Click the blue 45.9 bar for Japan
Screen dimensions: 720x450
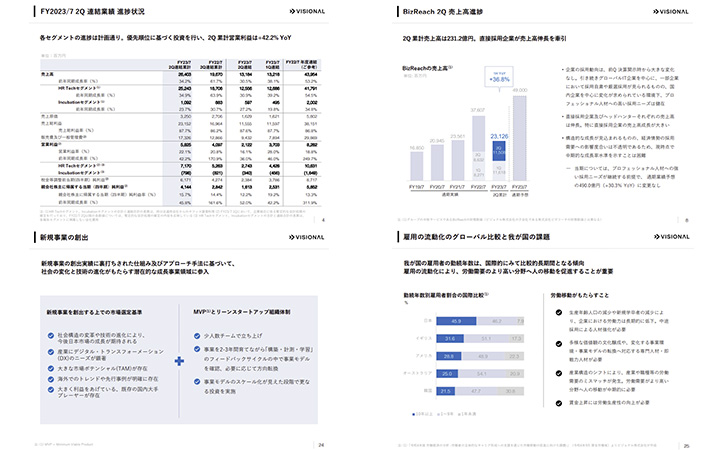[456, 321]
